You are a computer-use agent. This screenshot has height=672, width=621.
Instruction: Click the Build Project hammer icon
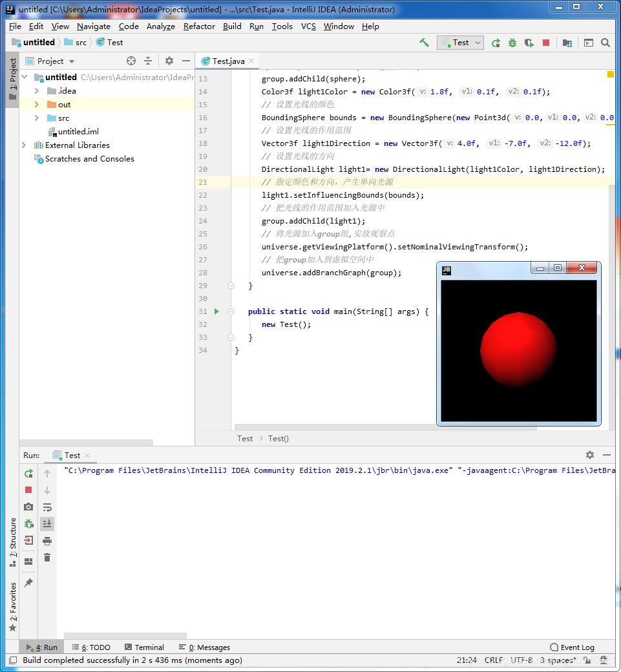coord(424,43)
